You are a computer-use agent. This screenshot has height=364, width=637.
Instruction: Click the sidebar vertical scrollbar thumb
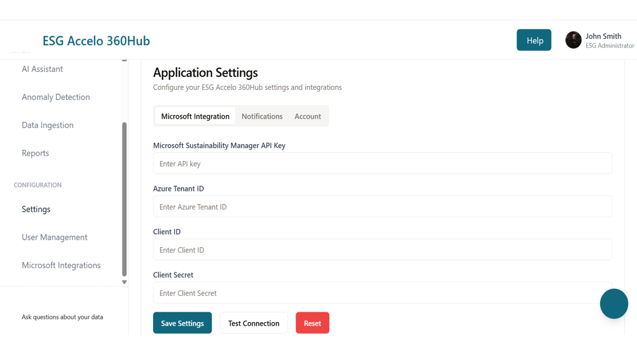click(x=125, y=199)
